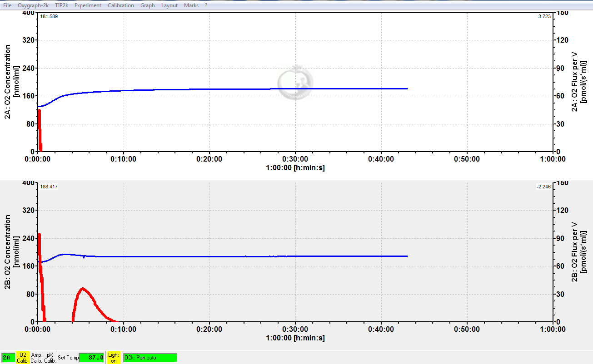
Task: Click the 188.417 O2 concentration value in graph 2B
Action: click(x=49, y=187)
